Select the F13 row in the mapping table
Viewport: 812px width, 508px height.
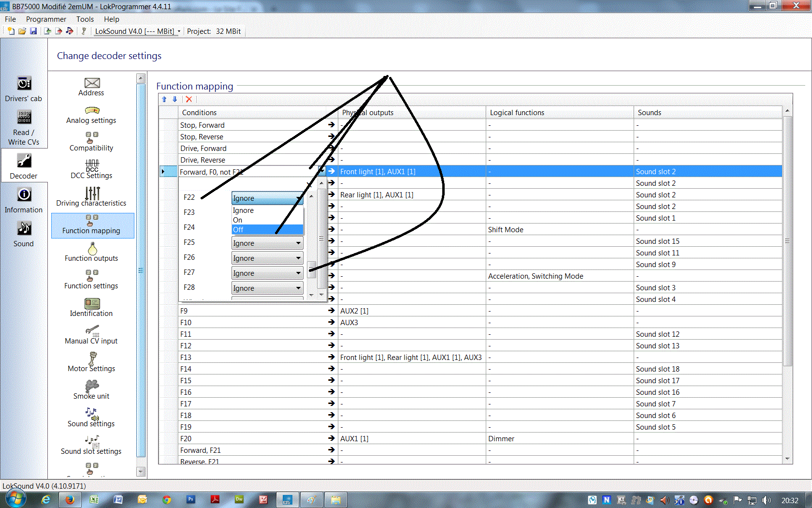point(186,358)
